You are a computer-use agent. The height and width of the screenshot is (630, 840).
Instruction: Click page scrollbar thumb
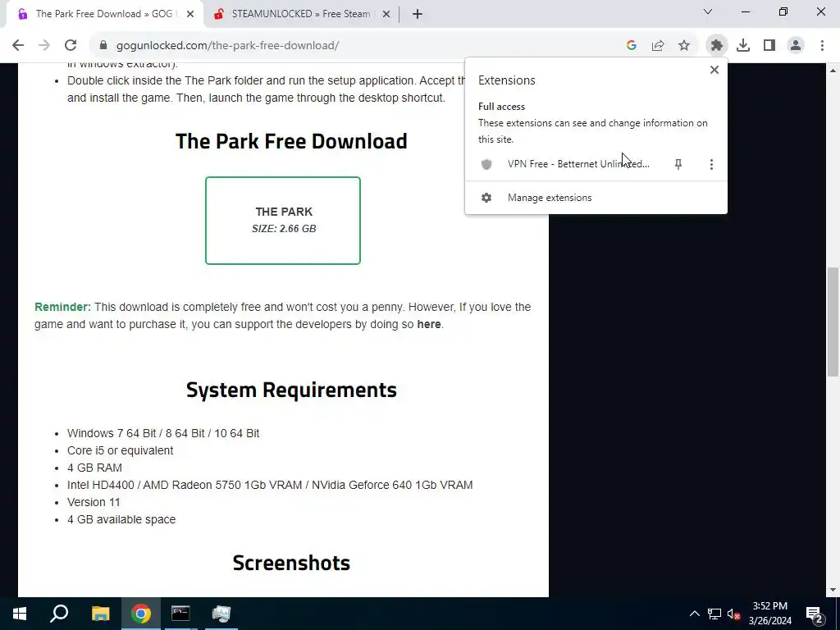point(833,322)
